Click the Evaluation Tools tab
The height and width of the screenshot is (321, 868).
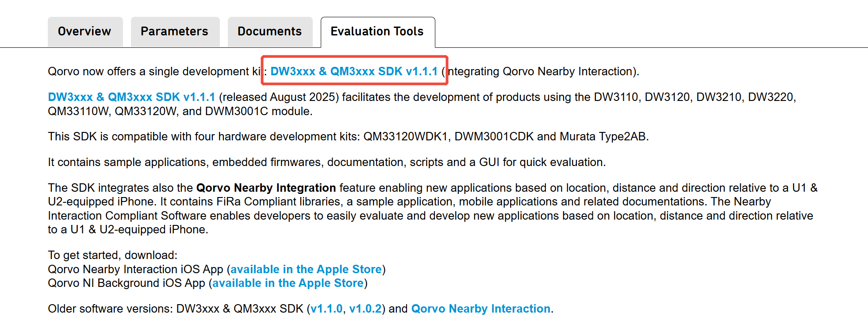tap(377, 31)
